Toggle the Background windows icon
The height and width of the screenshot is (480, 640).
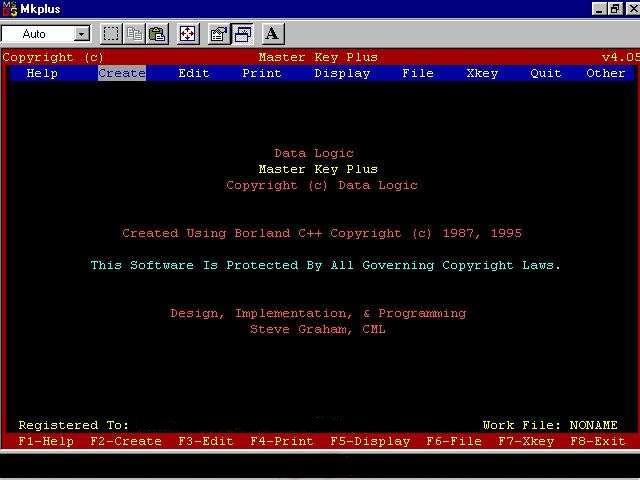pyautogui.click(x=242, y=34)
